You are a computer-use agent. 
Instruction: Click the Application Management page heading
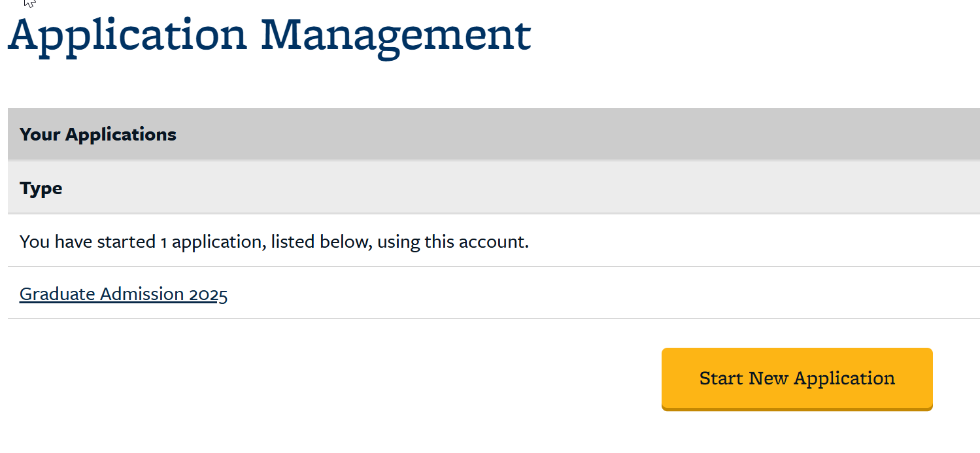point(269,35)
